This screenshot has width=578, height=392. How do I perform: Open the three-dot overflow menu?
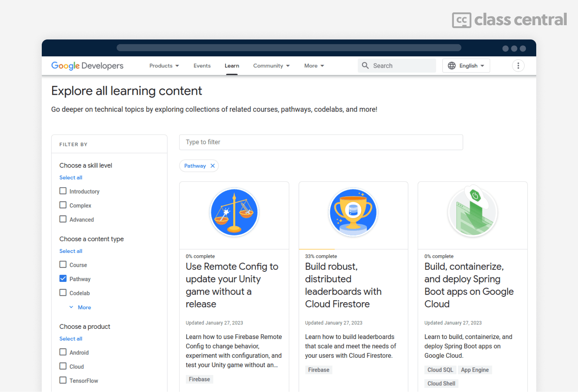click(518, 66)
